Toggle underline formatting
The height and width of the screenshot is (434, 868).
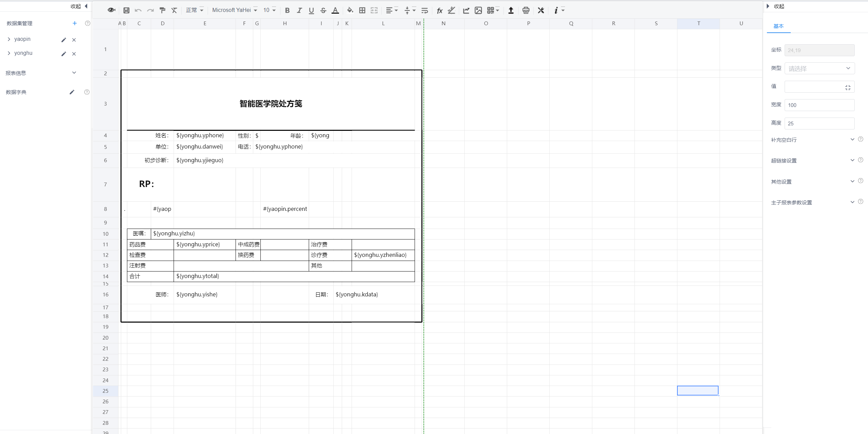[311, 10]
